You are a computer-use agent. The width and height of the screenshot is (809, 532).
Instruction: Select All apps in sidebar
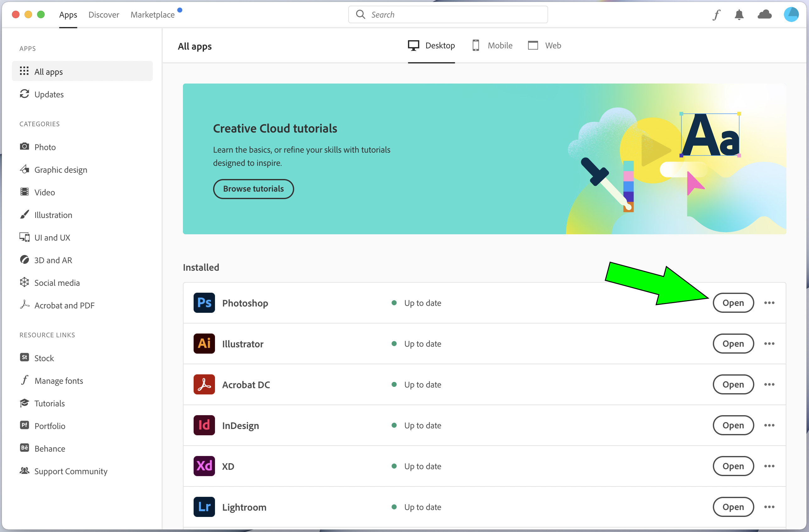(x=82, y=71)
